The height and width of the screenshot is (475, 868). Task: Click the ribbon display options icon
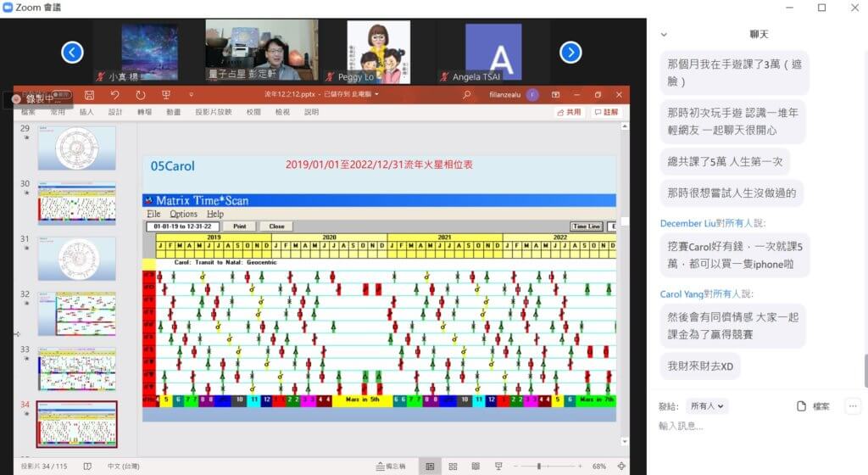click(x=556, y=95)
